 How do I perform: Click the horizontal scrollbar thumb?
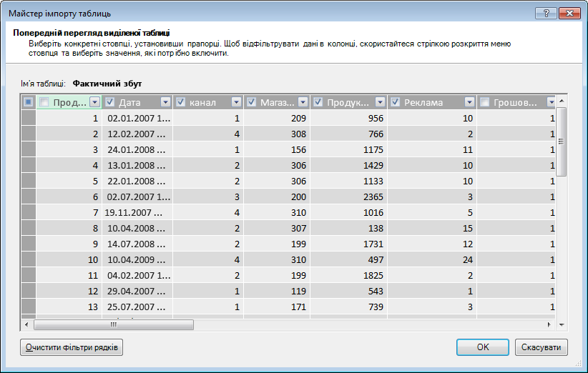coord(114,324)
